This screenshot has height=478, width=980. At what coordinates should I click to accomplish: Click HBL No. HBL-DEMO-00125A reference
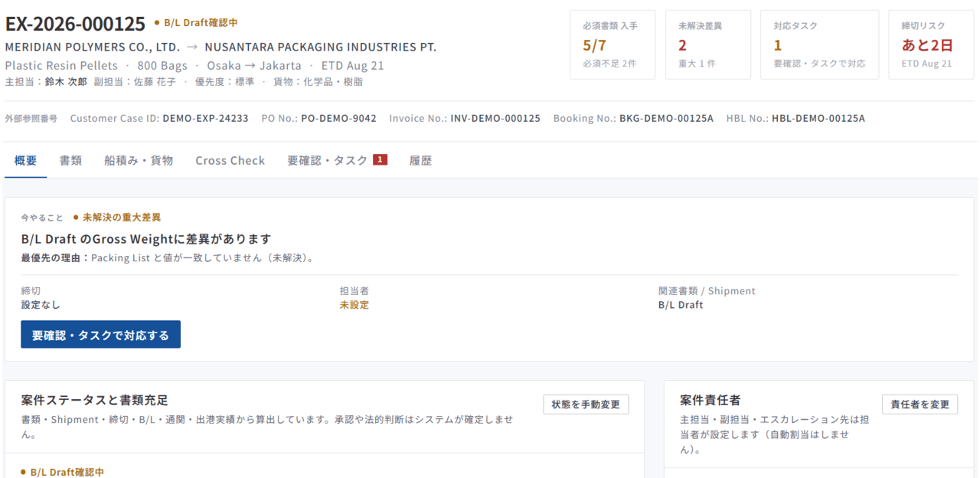[x=795, y=118]
